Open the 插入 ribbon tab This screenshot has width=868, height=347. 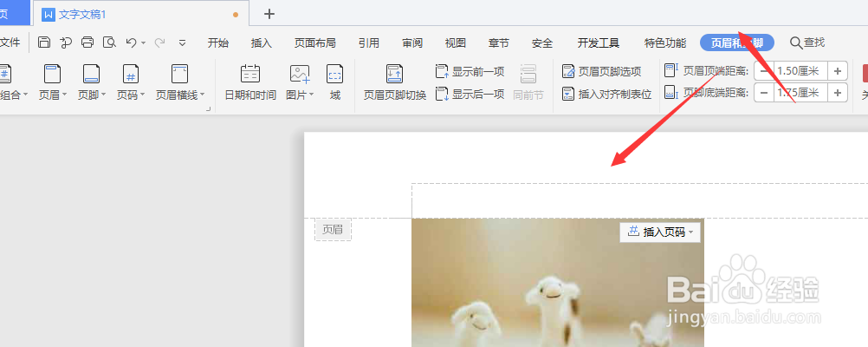pyautogui.click(x=262, y=43)
